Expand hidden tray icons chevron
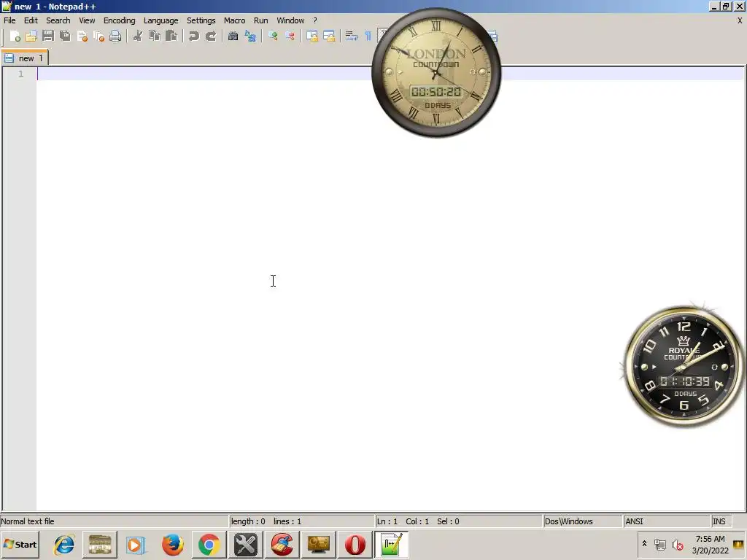The image size is (747, 560). (x=645, y=543)
